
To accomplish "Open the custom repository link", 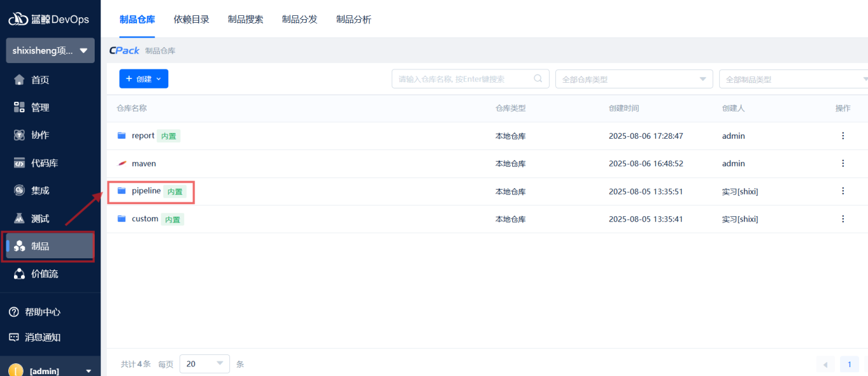I will [x=145, y=219].
